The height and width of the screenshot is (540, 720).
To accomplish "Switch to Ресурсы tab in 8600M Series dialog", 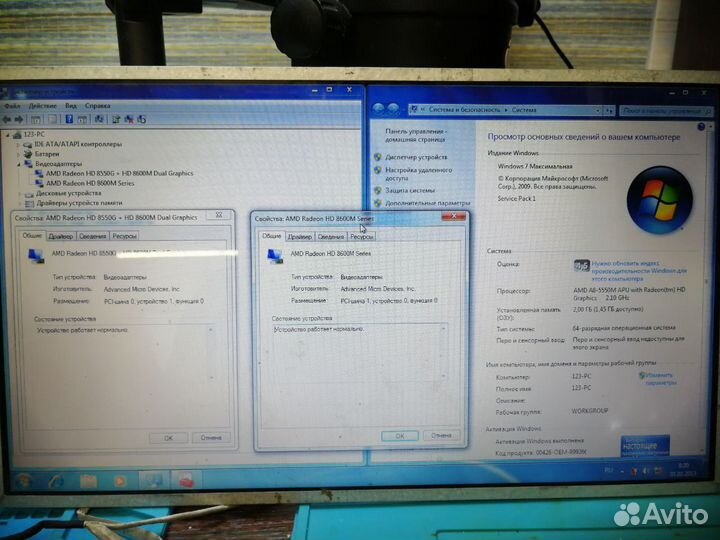I will point(361,237).
